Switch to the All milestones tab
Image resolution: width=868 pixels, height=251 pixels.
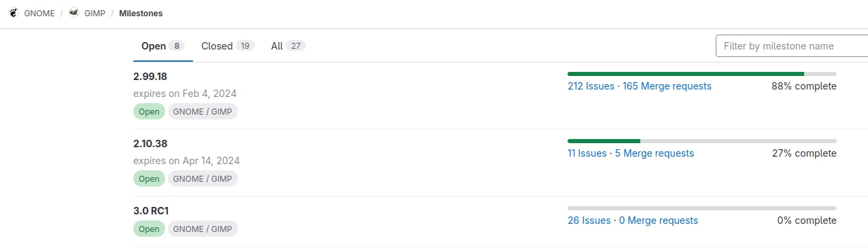288,46
